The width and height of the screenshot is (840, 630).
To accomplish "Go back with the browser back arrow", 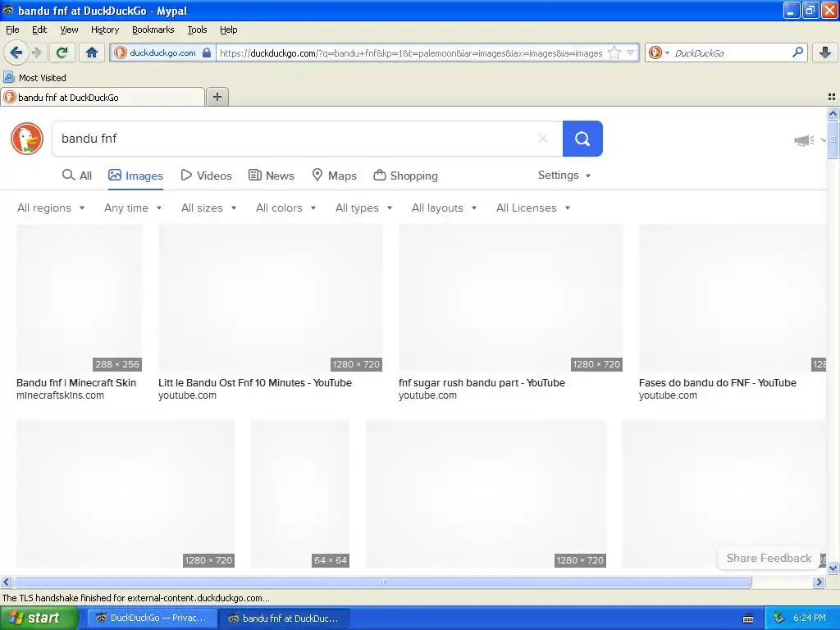I will (16, 52).
